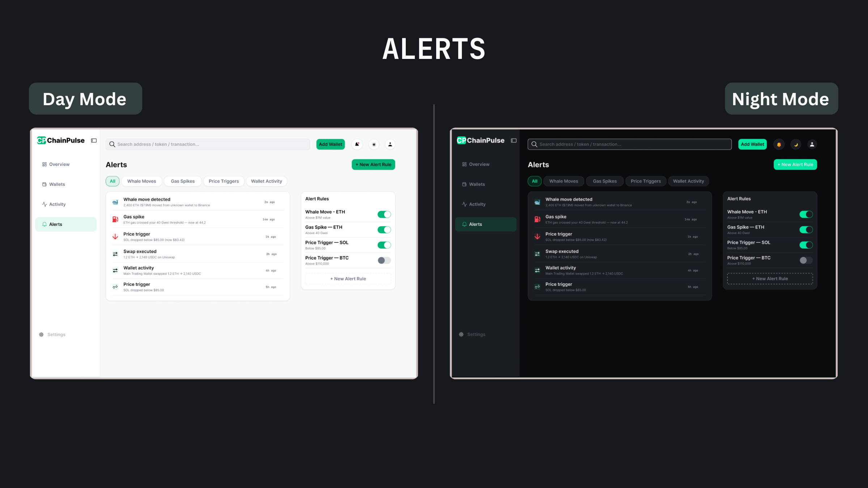
Task: Focus search field in Day Mode
Action: tap(208, 144)
